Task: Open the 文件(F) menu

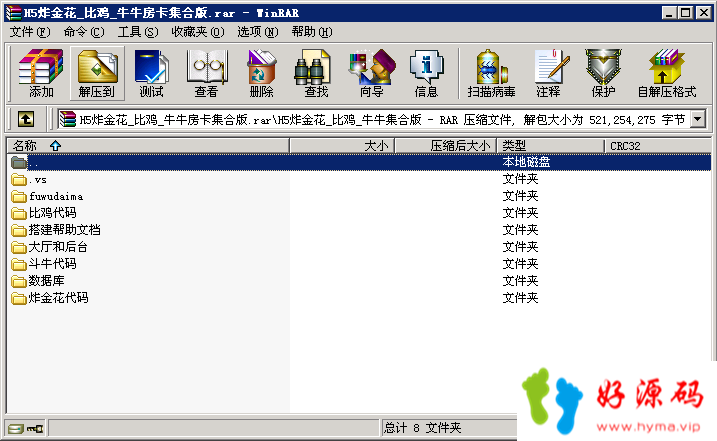Action: coord(30,32)
